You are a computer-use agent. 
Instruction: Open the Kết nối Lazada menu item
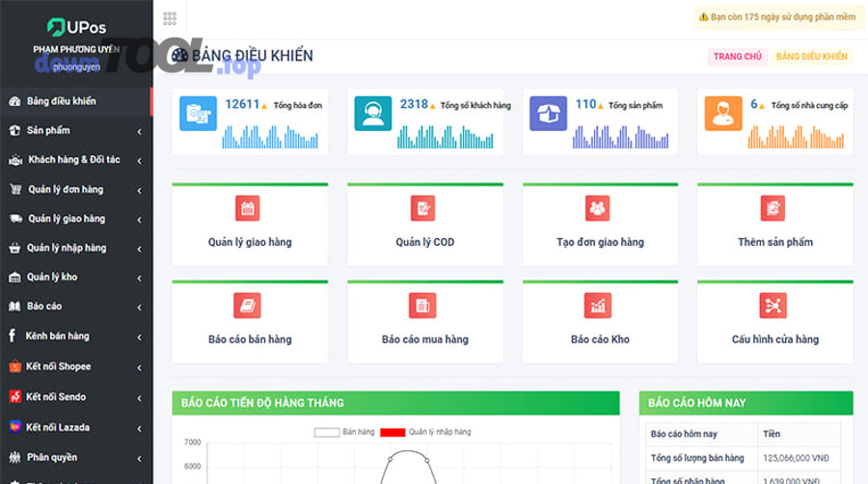[x=76, y=427]
